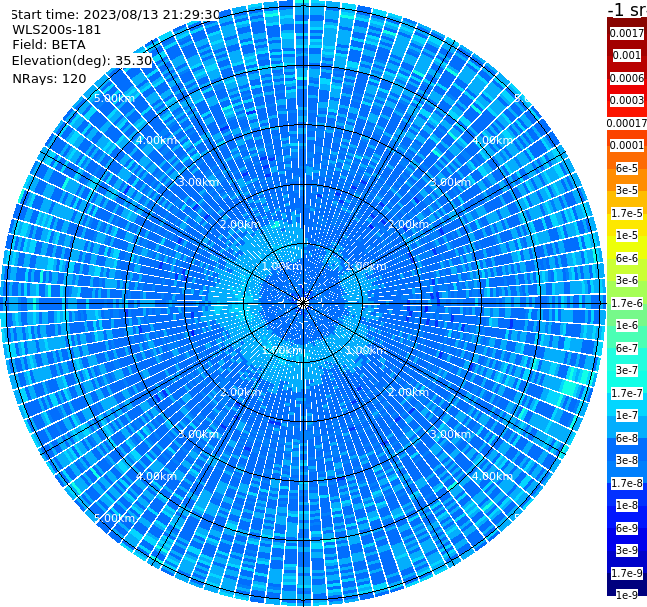Click the 1e-7 color bar label

point(627,415)
